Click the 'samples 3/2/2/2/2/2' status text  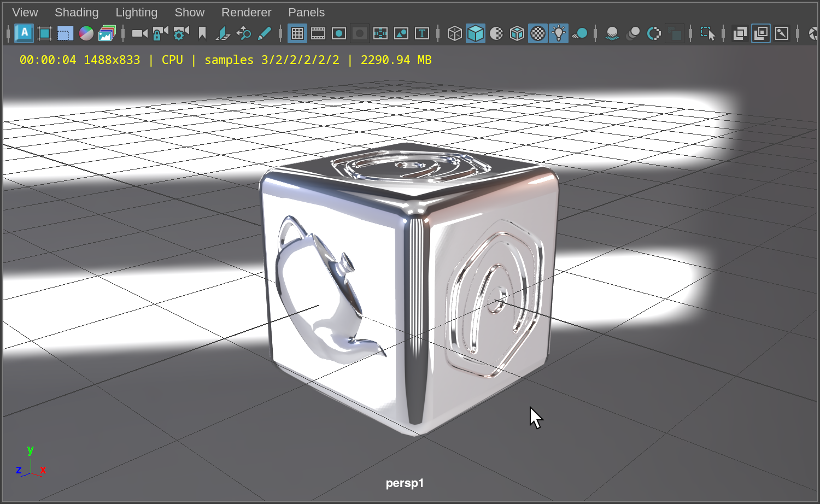pos(272,60)
